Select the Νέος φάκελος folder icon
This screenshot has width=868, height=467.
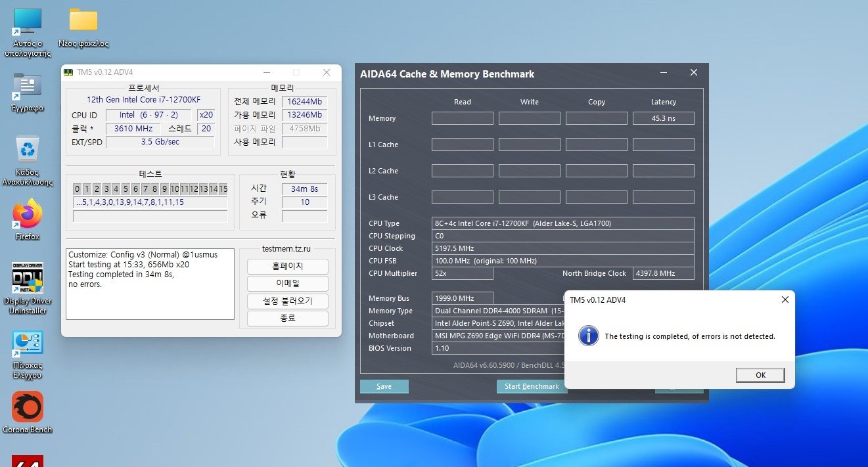[x=83, y=28]
